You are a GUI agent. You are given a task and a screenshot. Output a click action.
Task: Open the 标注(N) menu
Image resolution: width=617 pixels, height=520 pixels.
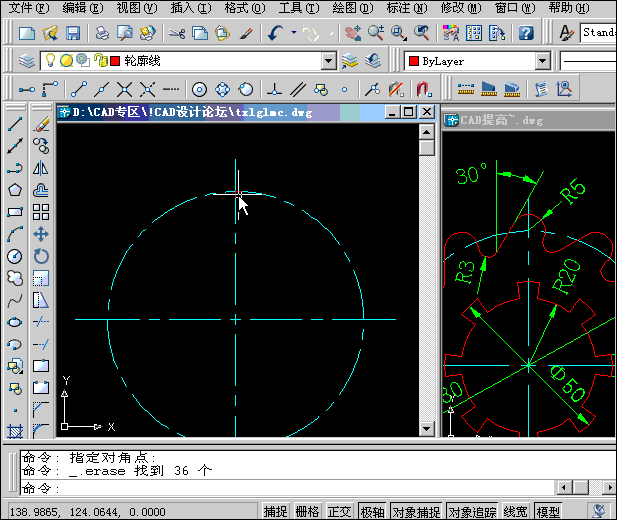pos(407,8)
